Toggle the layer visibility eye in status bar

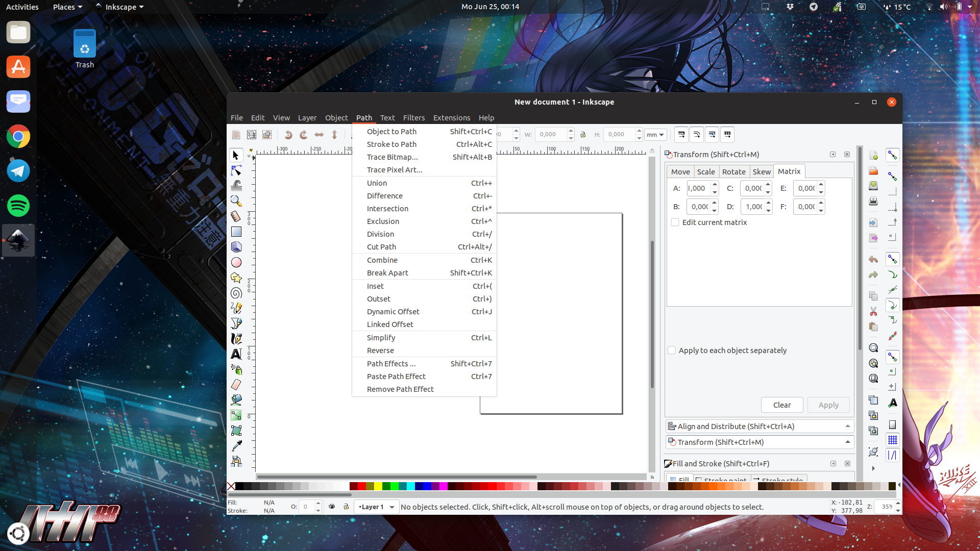coord(332,507)
